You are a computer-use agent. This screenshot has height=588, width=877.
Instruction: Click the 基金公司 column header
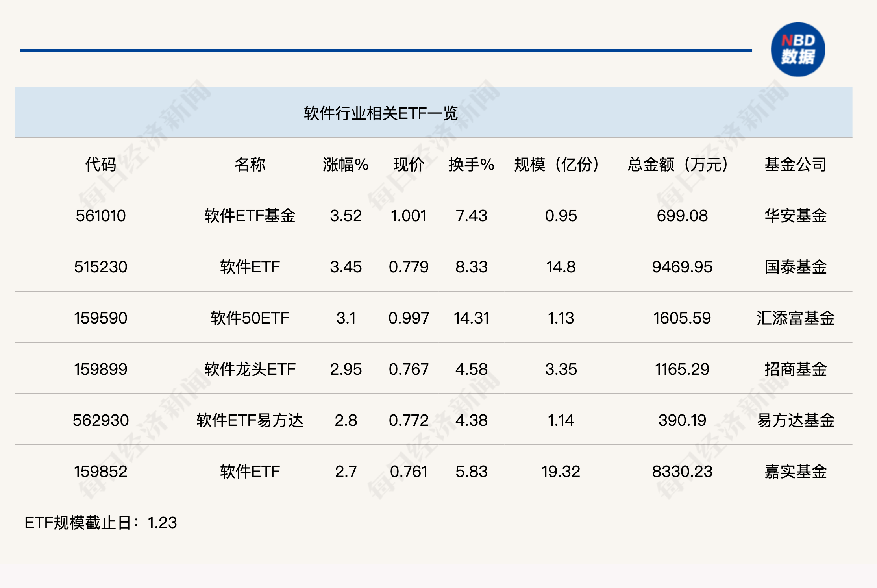pyautogui.click(x=796, y=165)
